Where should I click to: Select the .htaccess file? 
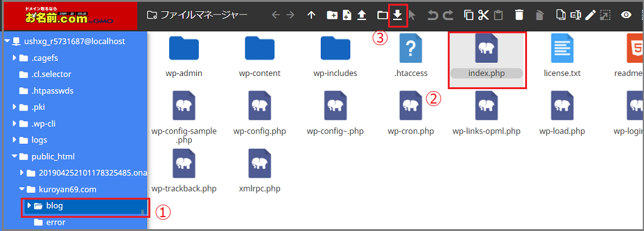point(411,56)
